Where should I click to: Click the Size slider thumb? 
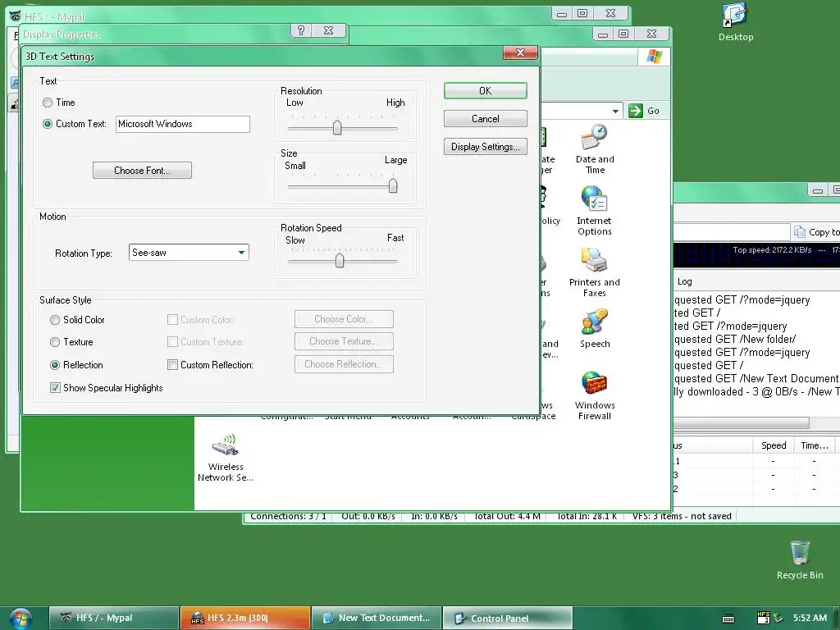pyautogui.click(x=393, y=185)
